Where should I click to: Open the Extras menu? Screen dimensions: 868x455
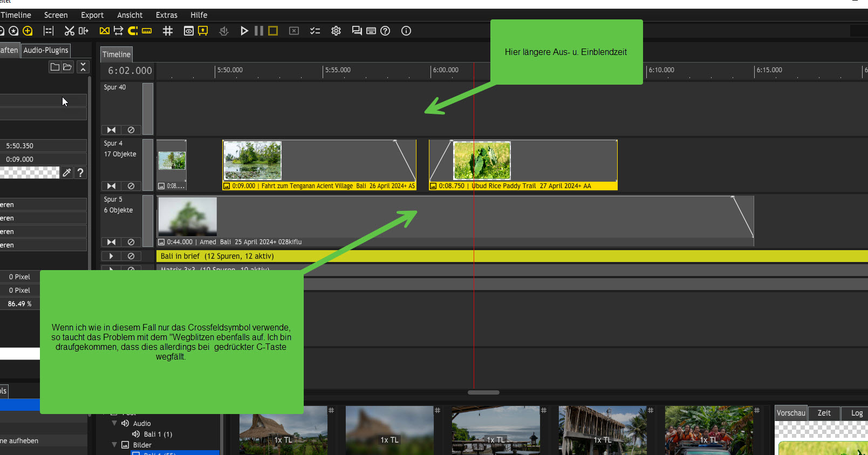point(167,15)
